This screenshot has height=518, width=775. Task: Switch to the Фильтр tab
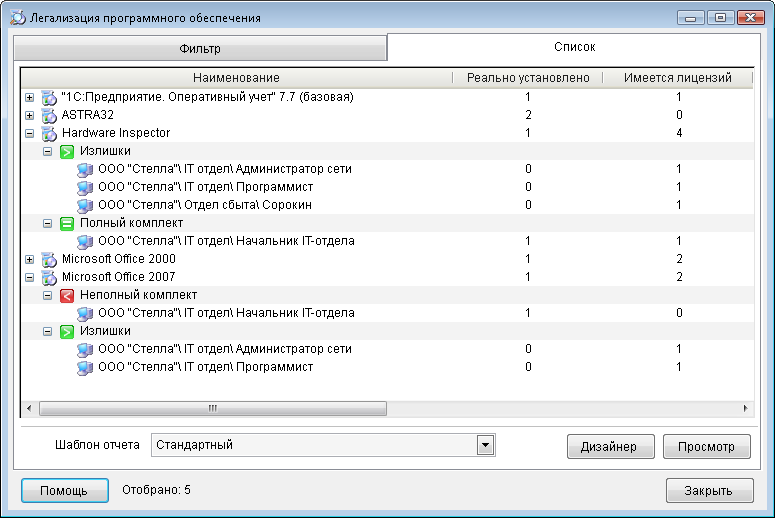pos(200,48)
